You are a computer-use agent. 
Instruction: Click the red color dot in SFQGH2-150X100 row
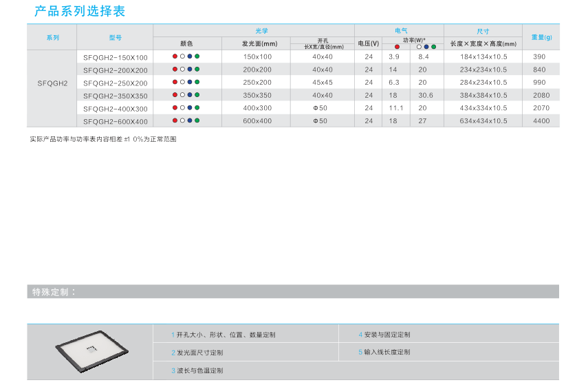click(175, 56)
